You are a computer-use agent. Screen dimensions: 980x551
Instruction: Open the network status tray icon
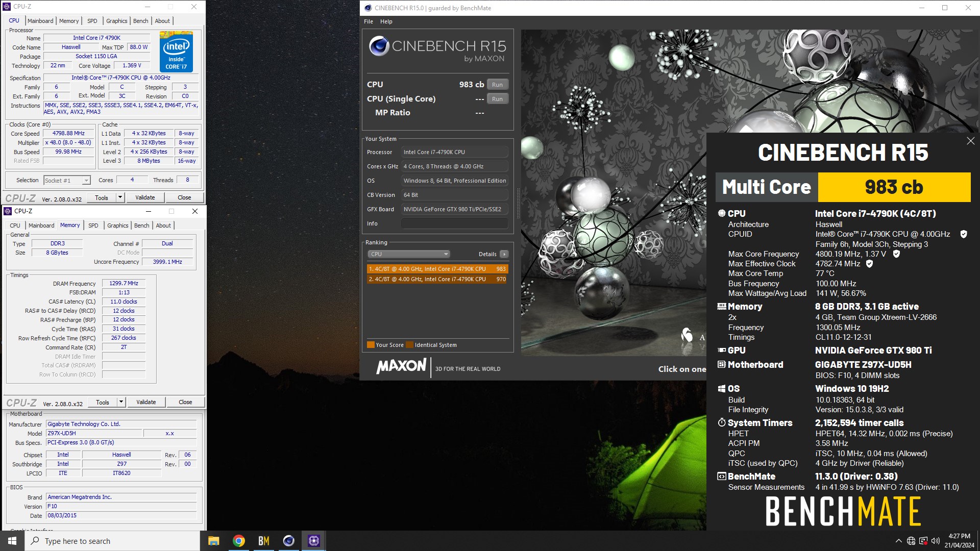click(911, 541)
